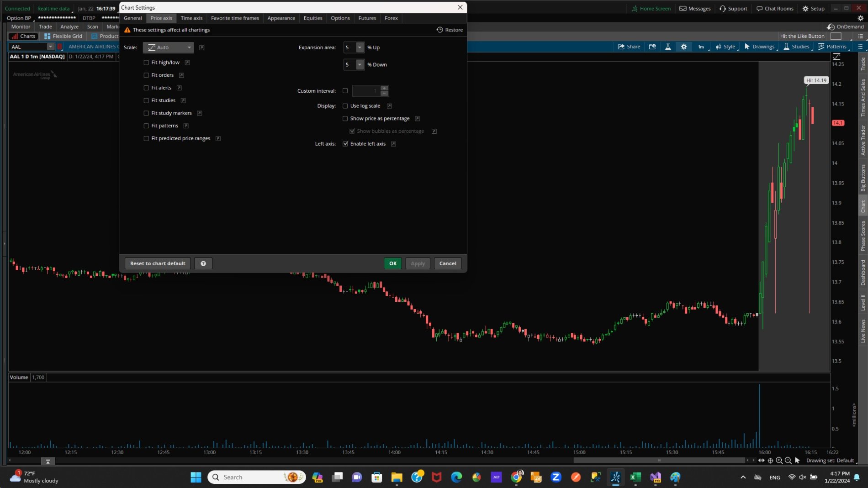Click the horizontal expand arrows icon
Screen dimensions: 868x488
click(761, 461)
